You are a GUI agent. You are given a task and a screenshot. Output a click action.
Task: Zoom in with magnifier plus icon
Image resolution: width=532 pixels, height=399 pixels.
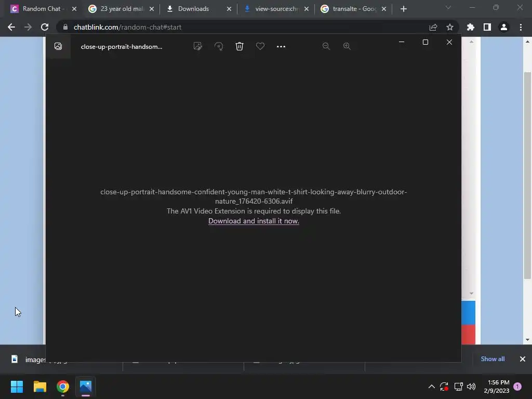(x=347, y=46)
